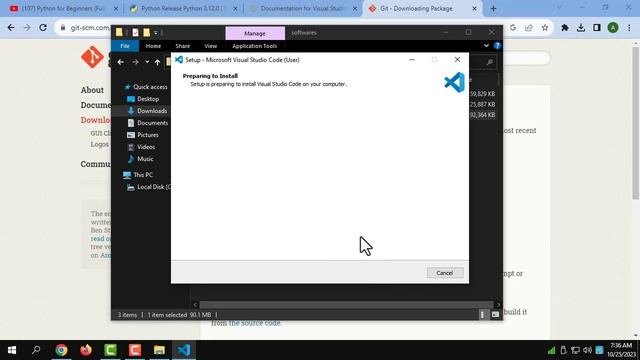640x360 pixels.
Task: Open 'the source code' link on the Git page
Action: point(255,323)
